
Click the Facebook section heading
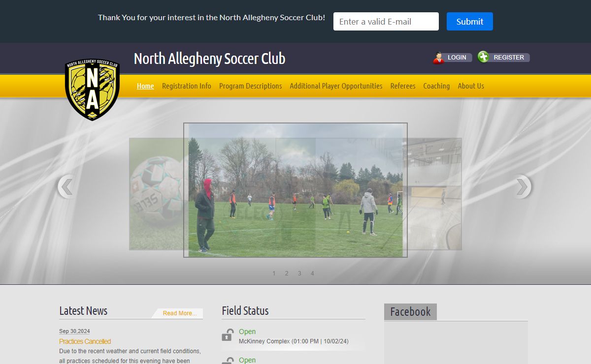[x=410, y=312]
